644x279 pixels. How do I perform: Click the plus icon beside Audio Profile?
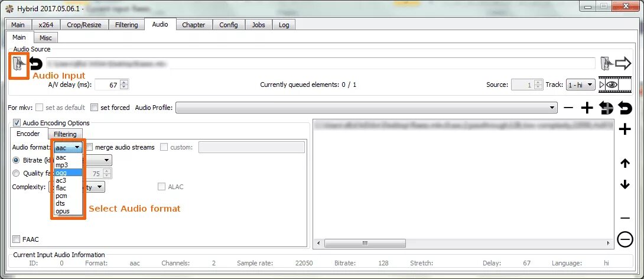click(x=587, y=108)
